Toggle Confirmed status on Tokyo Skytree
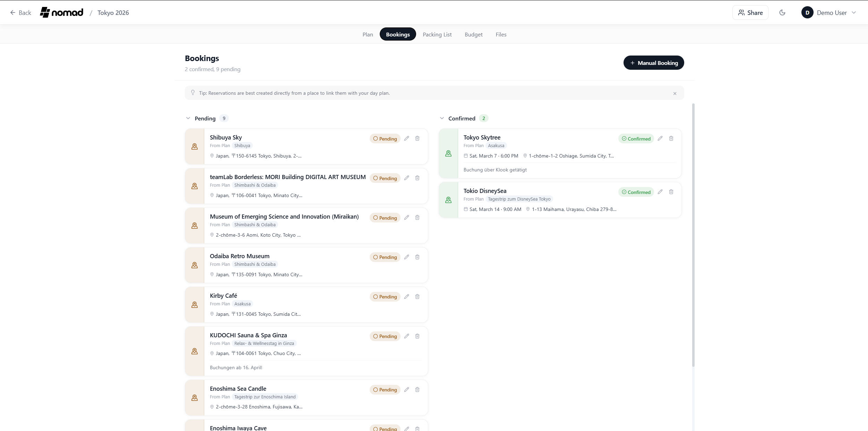Screen dimensions: 868x431 click(636, 138)
